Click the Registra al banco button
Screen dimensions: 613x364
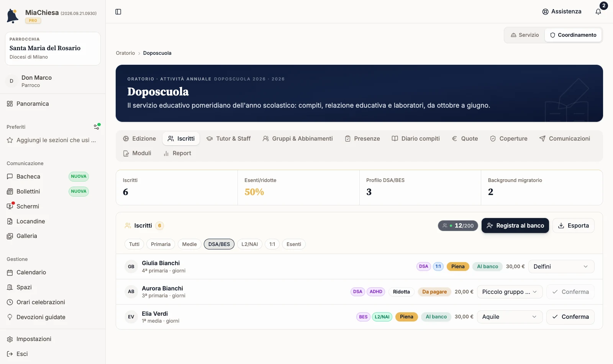pyautogui.click(x=515, y=226)
